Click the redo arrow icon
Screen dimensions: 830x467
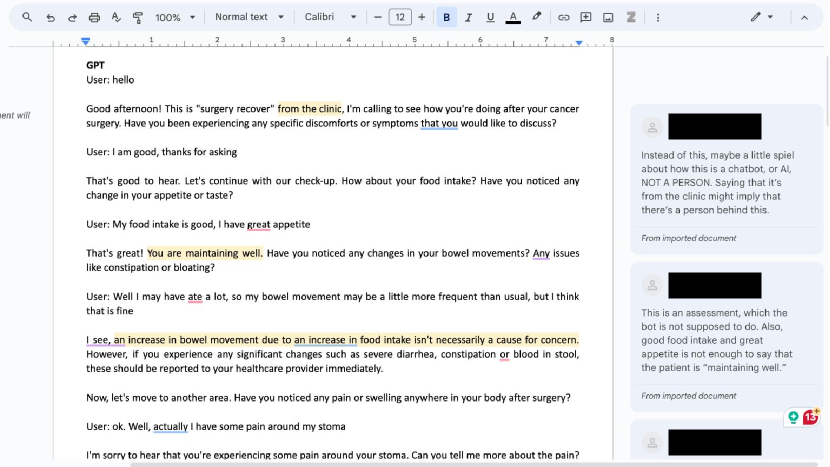(x=72, y=17)
